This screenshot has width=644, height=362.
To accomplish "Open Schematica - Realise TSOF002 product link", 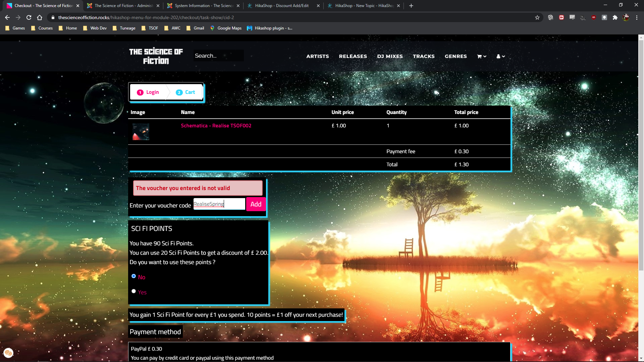I will pos(216,126).
